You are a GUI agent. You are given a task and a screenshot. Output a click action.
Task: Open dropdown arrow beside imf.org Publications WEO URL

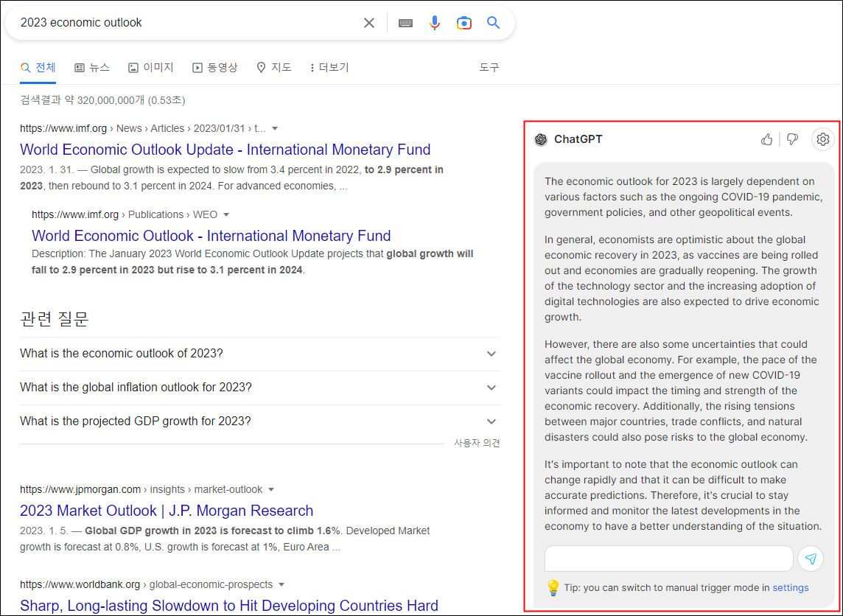point(226,215)
